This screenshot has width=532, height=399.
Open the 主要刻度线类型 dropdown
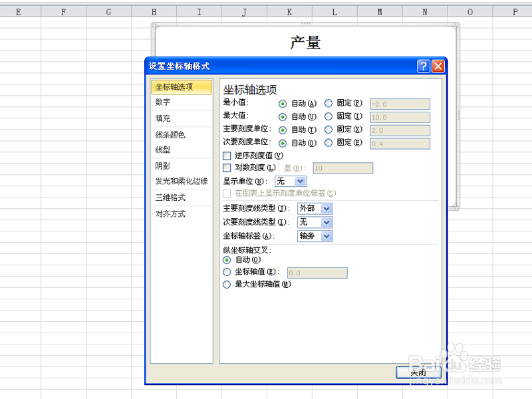(315, 208)
